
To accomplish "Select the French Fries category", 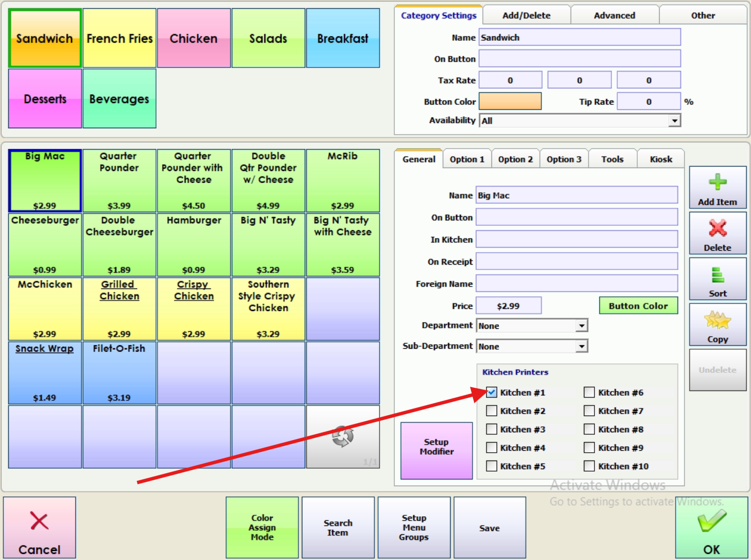I will [120, 38].
